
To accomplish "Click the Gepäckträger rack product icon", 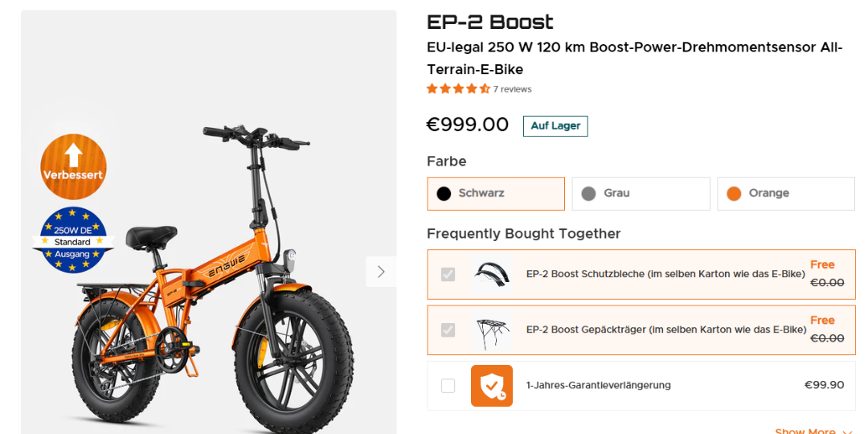I will (x=491, y=330).
